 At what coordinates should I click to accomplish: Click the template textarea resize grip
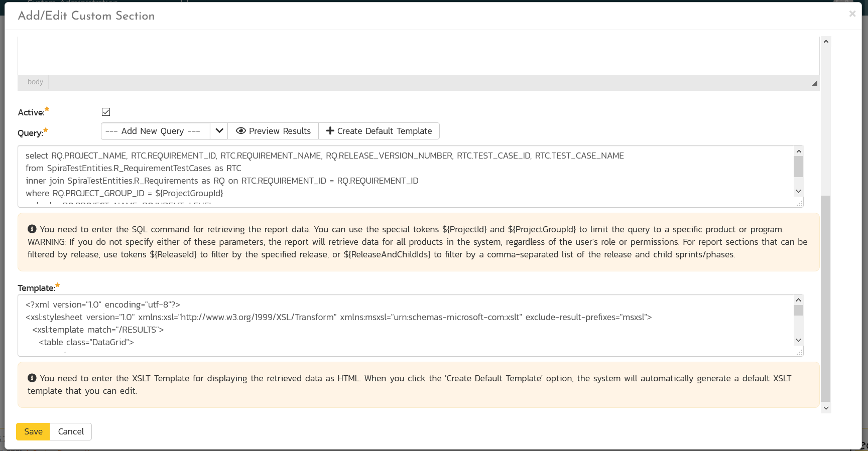(799, 352)
